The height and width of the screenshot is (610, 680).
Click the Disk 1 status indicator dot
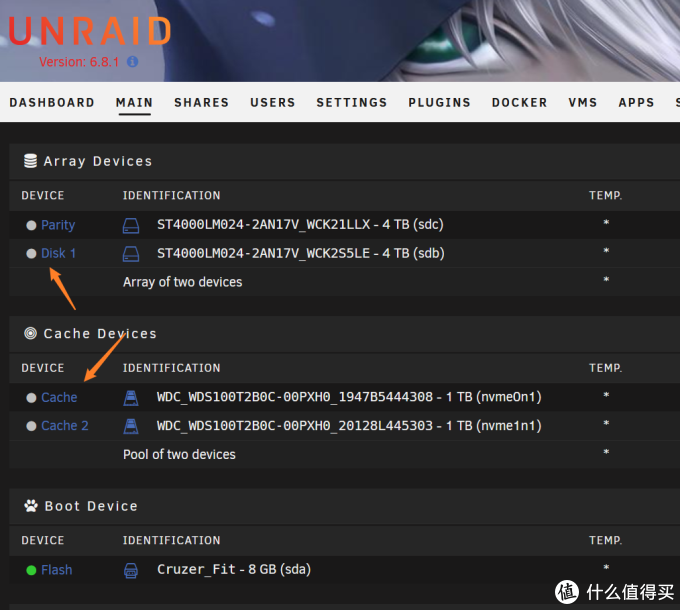click(x=31, y=254)
